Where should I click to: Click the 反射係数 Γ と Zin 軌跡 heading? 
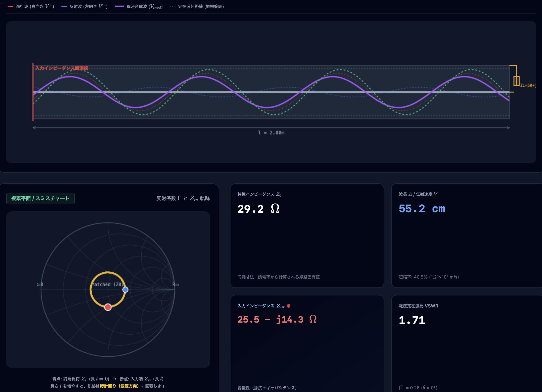183,198
